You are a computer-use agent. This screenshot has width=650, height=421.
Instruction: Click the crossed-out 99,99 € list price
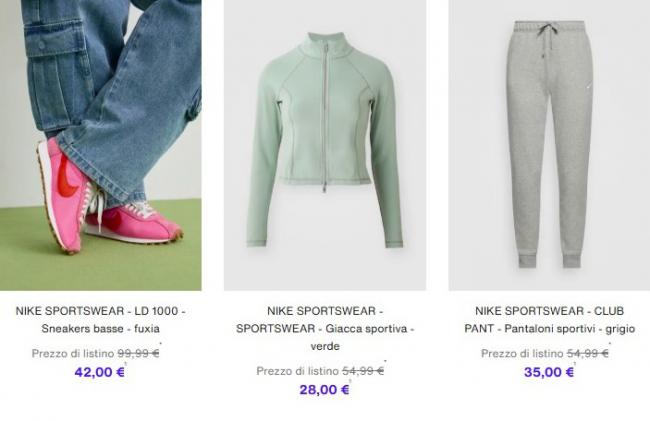(138, 353)
